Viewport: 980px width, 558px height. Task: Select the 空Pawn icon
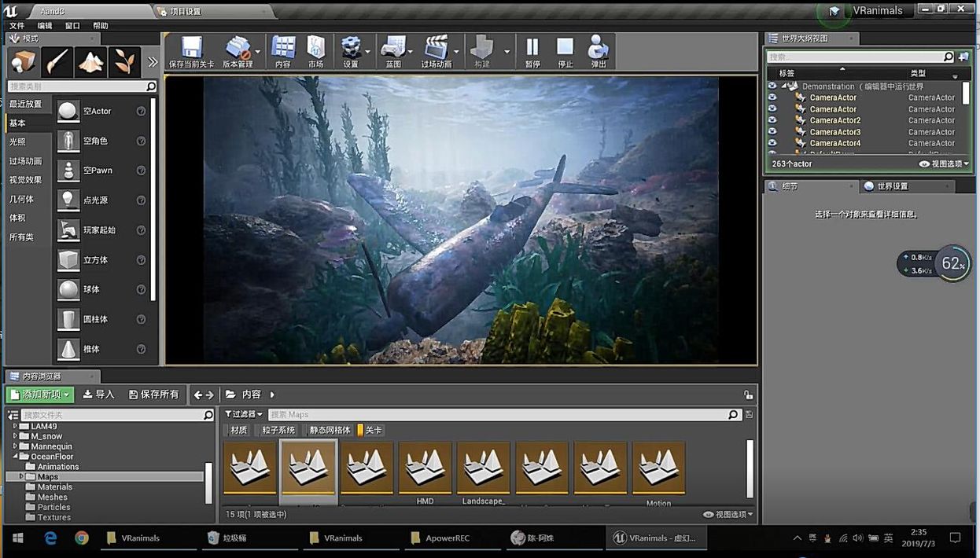tap(68, 171)
